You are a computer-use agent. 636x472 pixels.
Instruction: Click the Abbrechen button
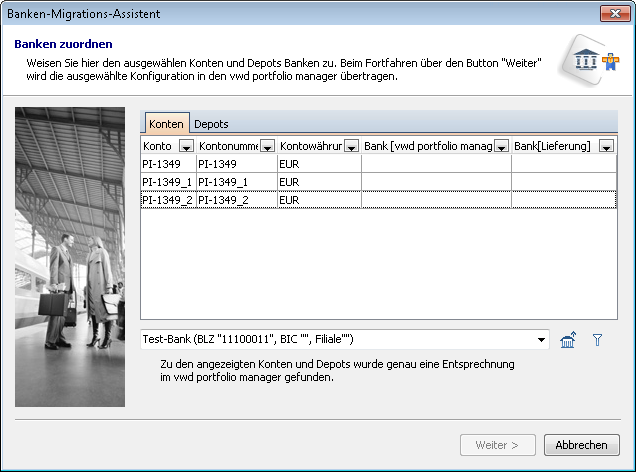pyautogui.click(x=582, y=444)
